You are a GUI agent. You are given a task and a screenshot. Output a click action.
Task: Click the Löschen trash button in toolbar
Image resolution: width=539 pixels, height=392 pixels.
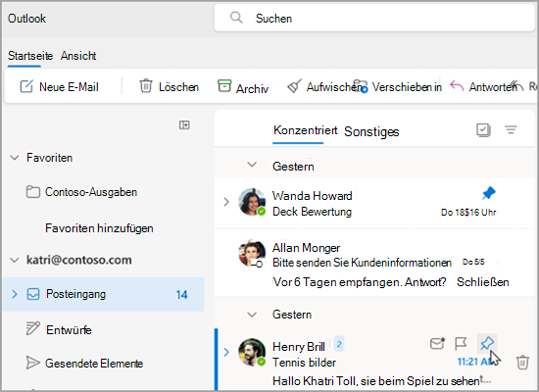tap(169, 86)
